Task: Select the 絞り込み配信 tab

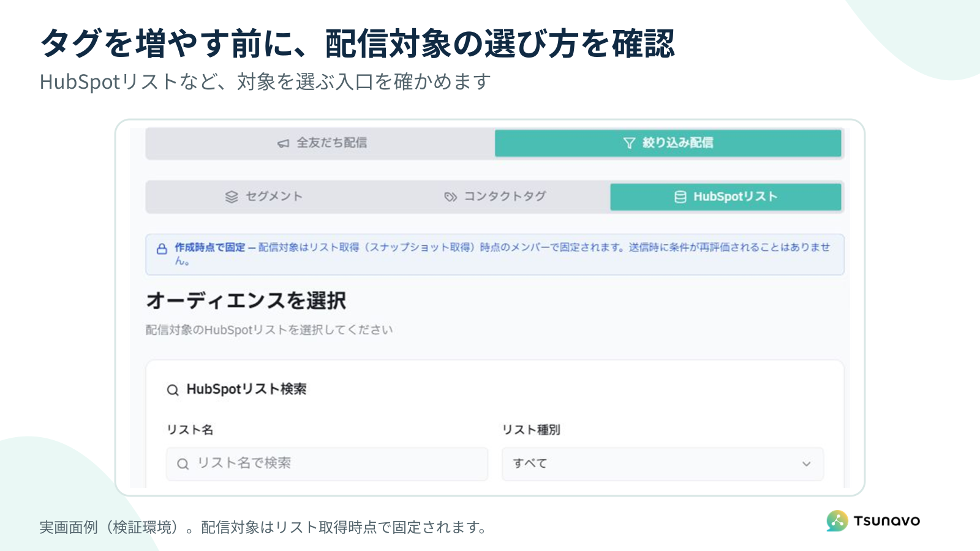Action: click(668, 143)
